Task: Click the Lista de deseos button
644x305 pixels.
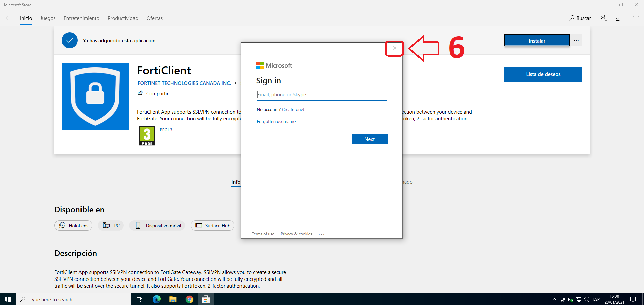Action: click(543, 74)
